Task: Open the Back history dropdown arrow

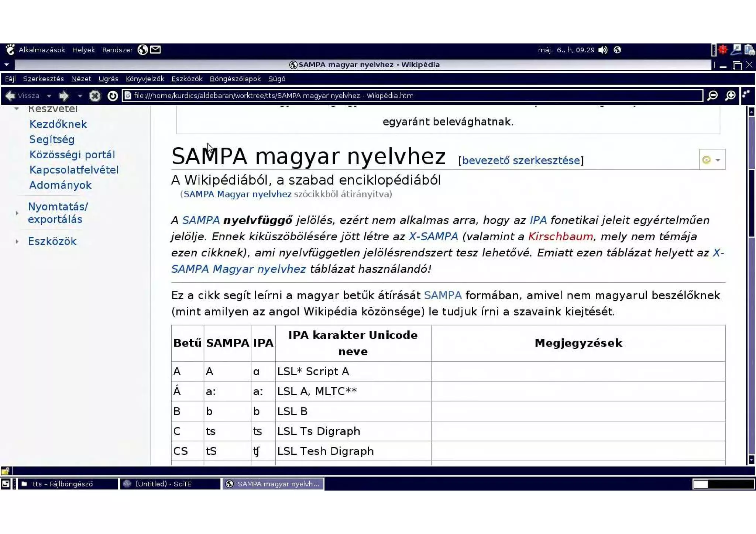Action: 49,96
